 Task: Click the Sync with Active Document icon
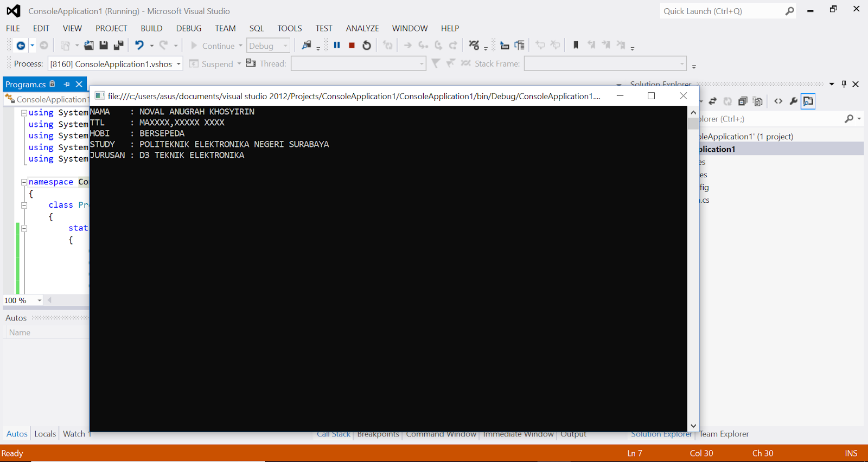pyautogui.click(x=713, y=101)
